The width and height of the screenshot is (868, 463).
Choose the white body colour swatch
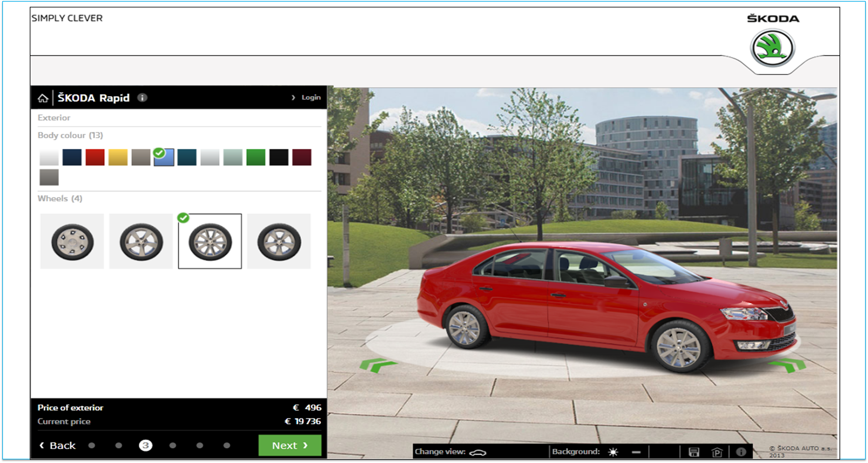click(x=49, y=157)
